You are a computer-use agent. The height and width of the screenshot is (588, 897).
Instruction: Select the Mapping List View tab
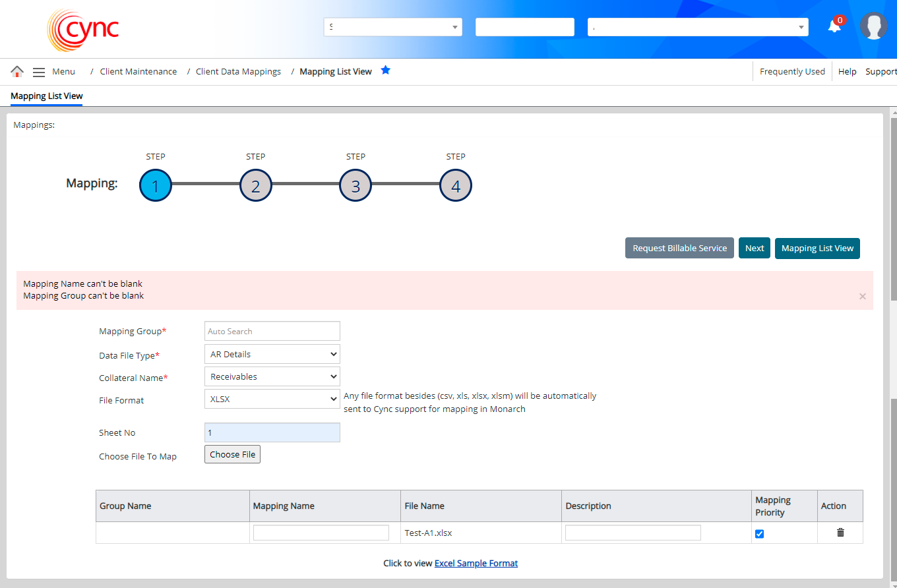(x=47, y=96)
